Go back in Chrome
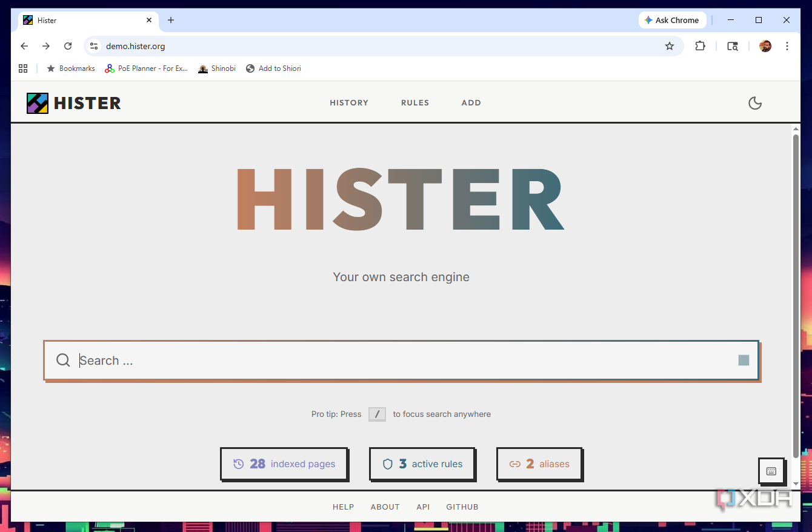Image resolution: width=812 pixels, height=532 pixels. tap(24, 46)
